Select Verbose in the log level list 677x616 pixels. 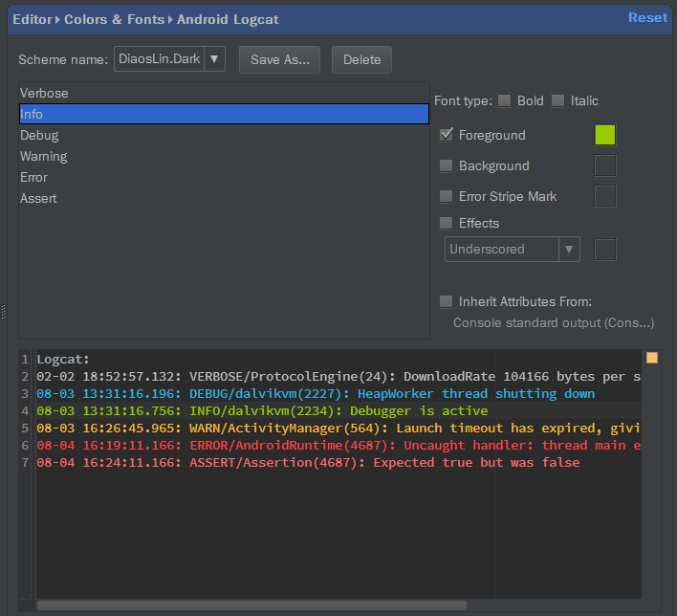[x=224, y=93]
